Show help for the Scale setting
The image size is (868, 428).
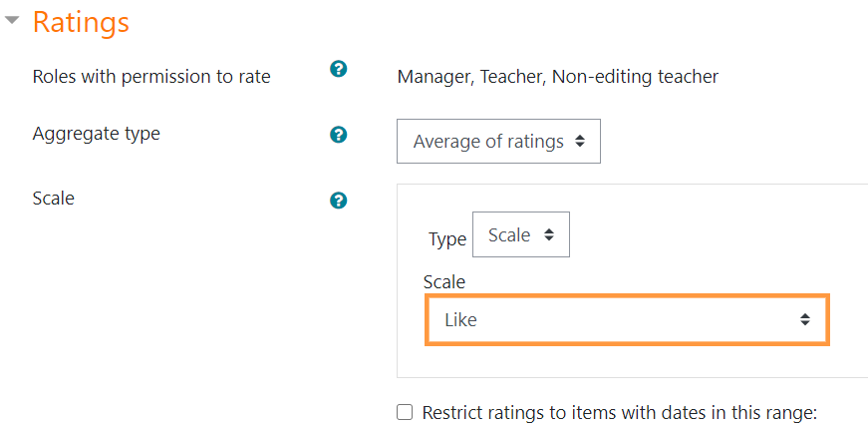(x=338, y=201)
